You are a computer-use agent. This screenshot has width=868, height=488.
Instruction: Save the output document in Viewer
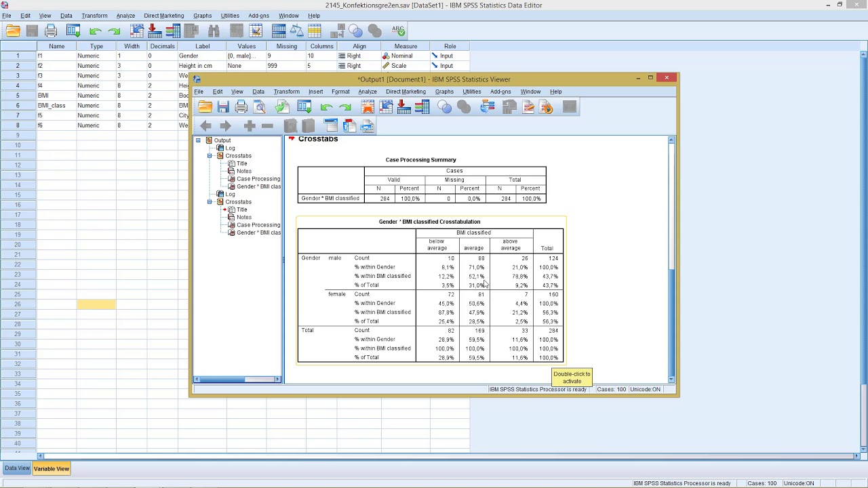223,107
